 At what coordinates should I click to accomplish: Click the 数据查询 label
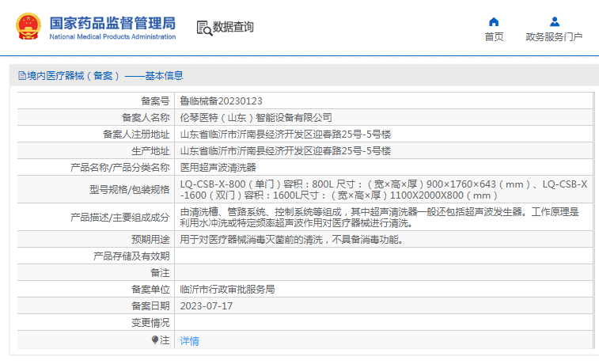[233, 27]
